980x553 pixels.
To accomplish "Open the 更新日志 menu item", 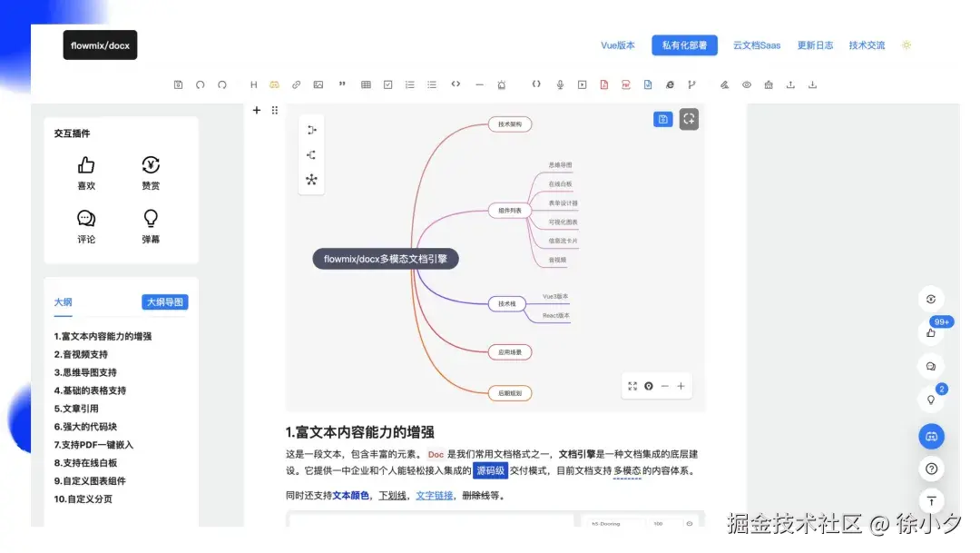I will tap(814, 44).
